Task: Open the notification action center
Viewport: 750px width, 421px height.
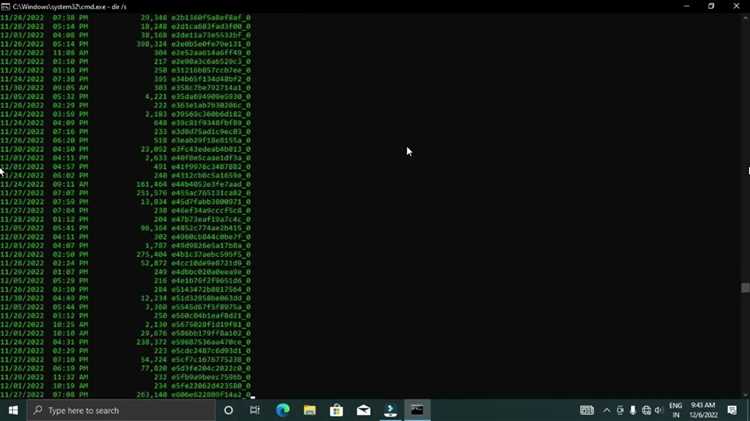Action: tap(732, 410)
